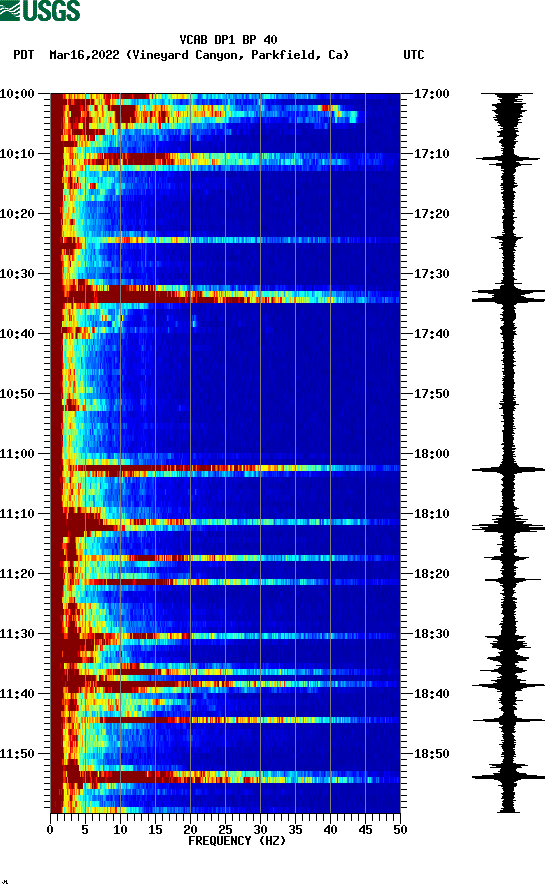Image resolution: width=552 pixels, height=893 pixels.
Task: Click the 17:10 UTC time label
Action: pyautogui.click(x=431, y=154)
